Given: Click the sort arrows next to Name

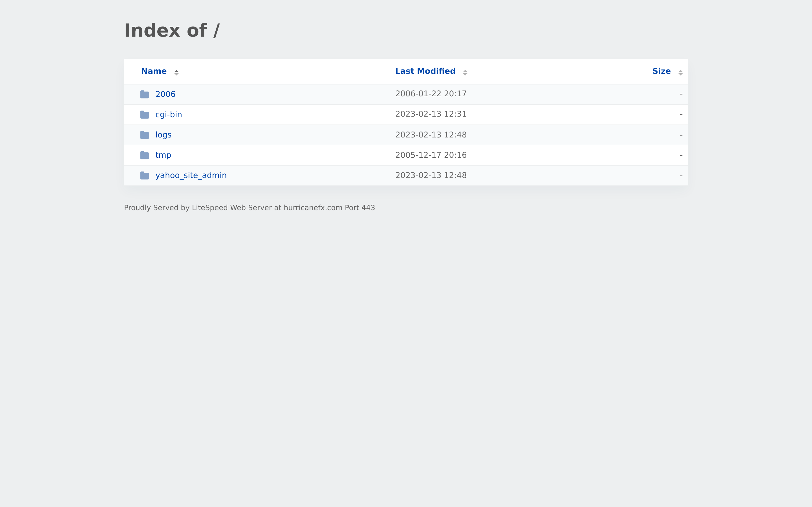Looking at the screenshot, I should tap(176, 72).
